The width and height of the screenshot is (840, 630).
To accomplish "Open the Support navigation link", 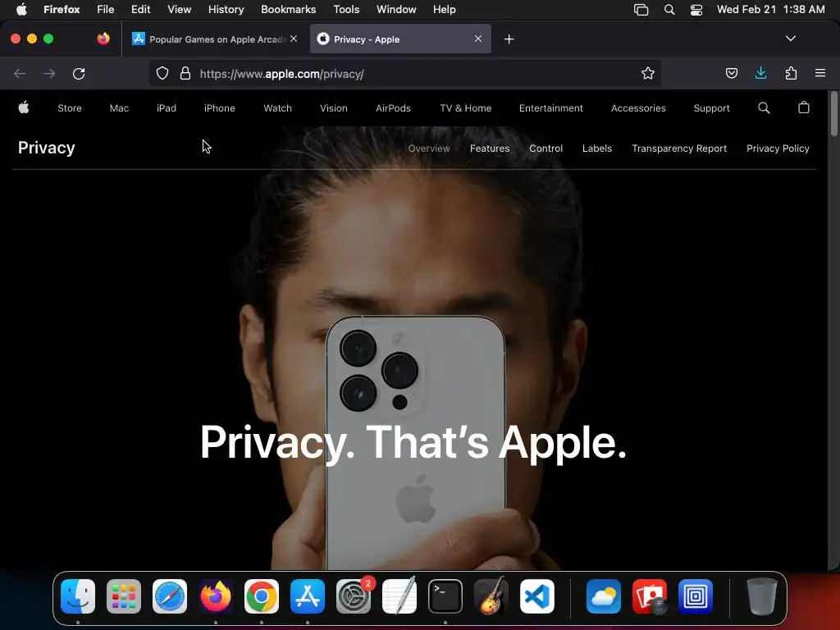I will click(x=711, y=108).
